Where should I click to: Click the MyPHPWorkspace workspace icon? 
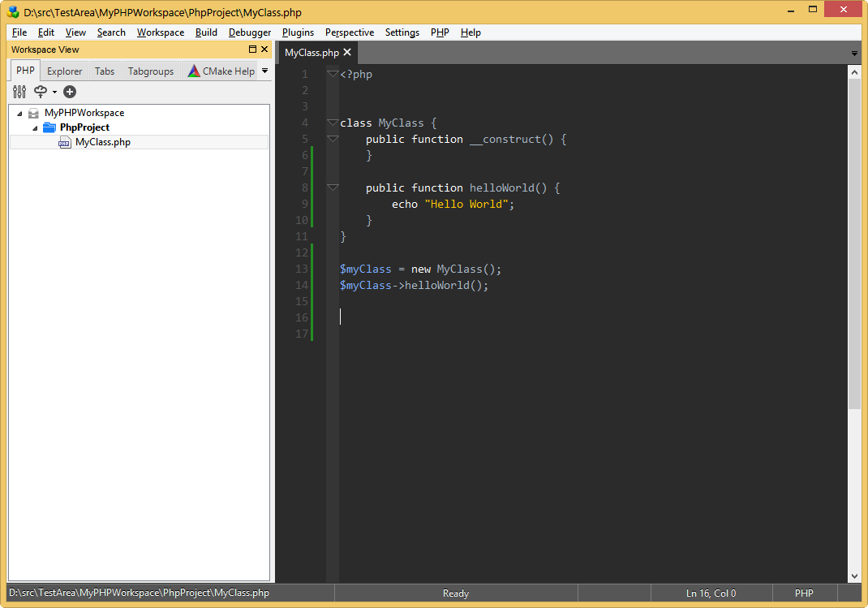coord(33,113)
